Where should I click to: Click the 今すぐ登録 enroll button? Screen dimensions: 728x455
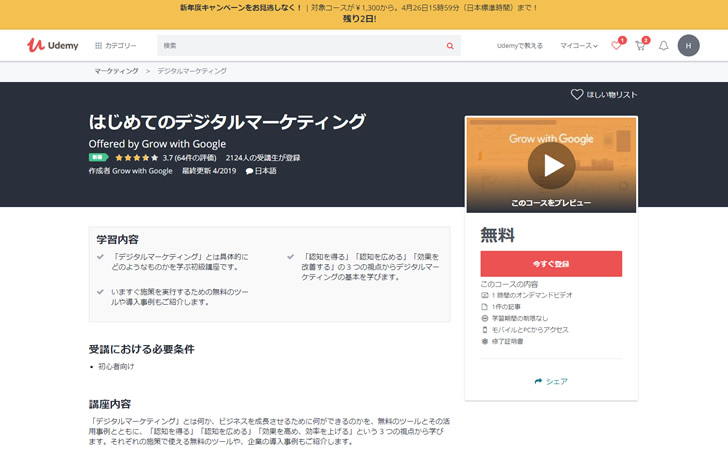tap(551, 264)
